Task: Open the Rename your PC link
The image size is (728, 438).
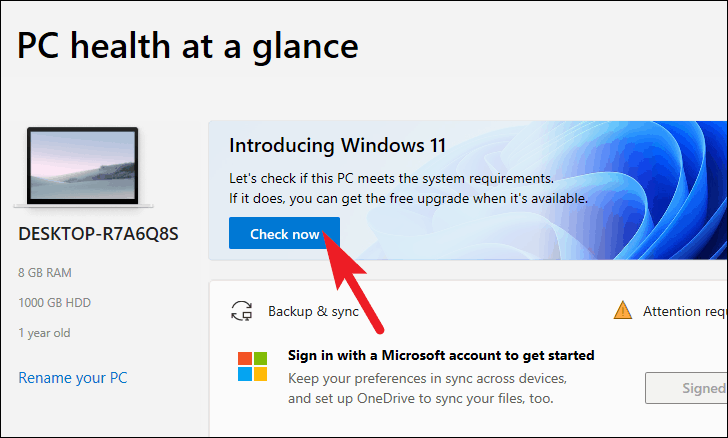Action: (73, 378)
